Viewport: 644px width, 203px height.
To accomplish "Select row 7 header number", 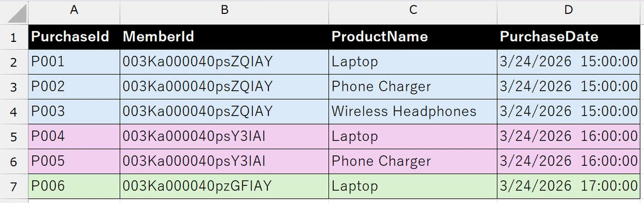I will [x=13, y=186].
